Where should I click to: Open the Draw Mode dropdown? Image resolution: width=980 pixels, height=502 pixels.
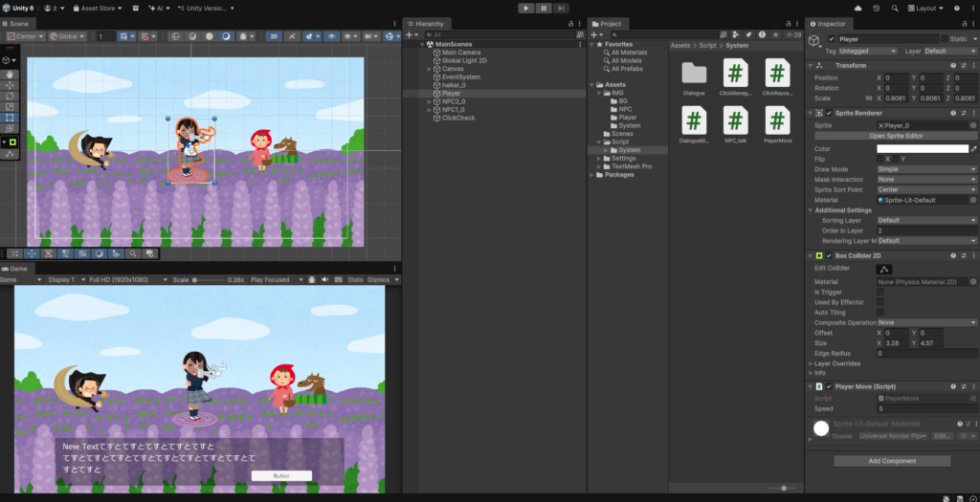tap(925, 169)
